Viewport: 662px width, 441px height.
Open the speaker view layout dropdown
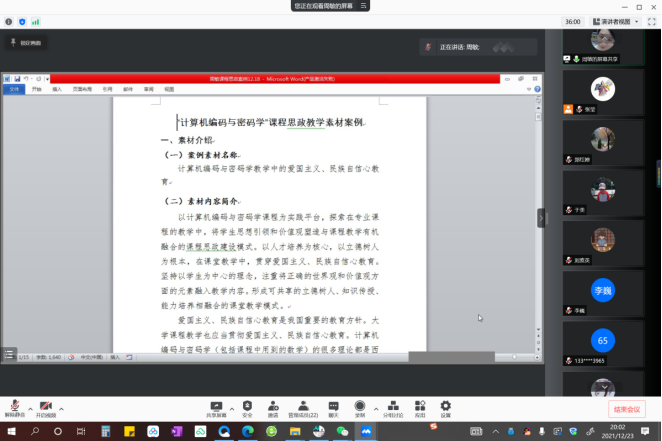[x=615, y=21]
